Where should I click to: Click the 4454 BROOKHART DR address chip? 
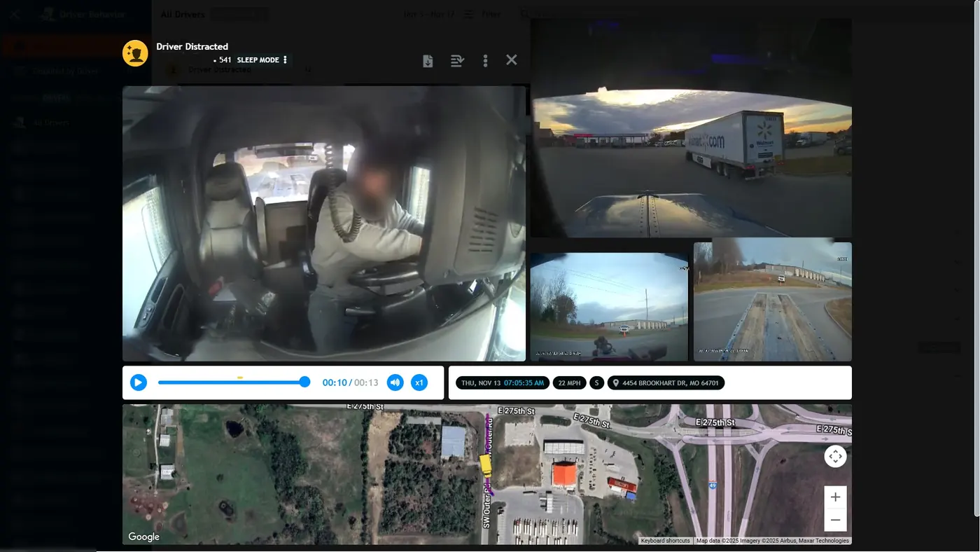point(666,383)
